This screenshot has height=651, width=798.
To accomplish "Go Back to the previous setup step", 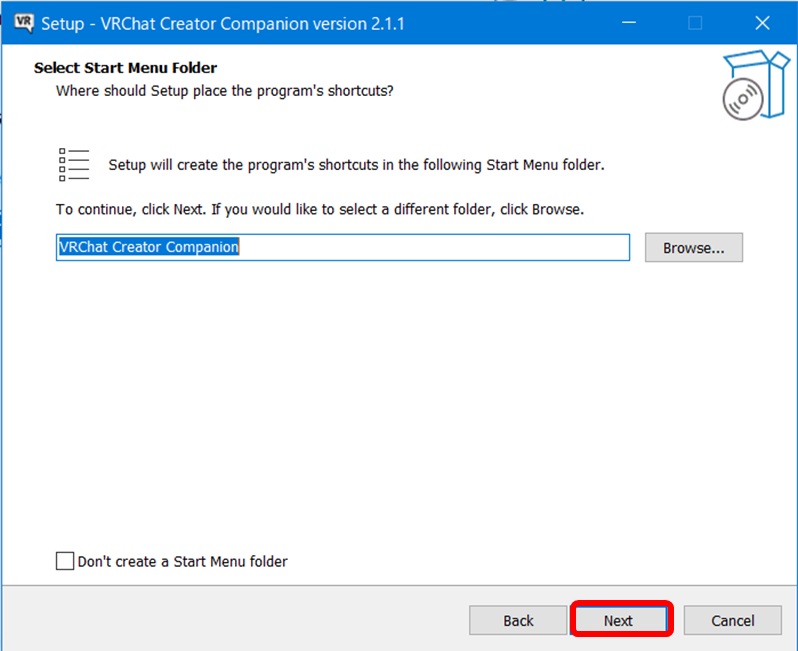I will point(518,620).
